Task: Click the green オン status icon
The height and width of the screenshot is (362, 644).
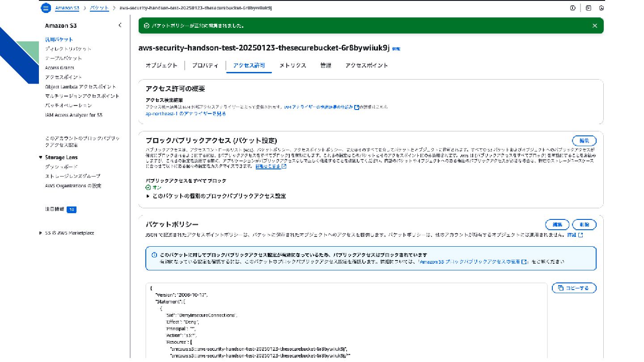Action: point(148,188)
